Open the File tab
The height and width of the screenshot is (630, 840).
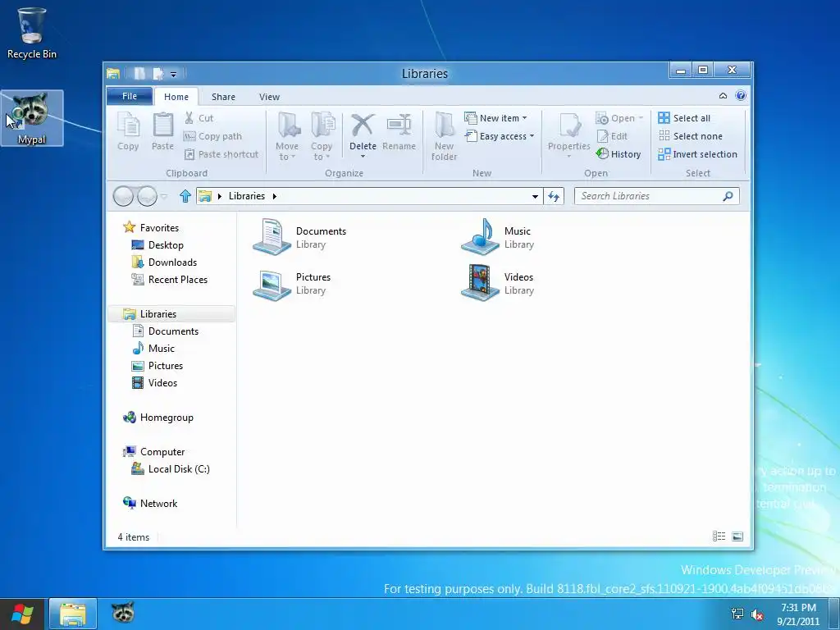click(130, 96)
